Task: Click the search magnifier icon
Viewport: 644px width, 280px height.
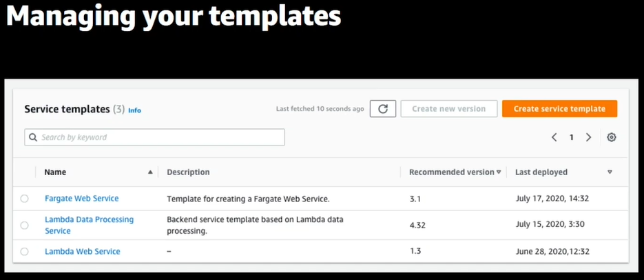Action: pyautogui.click(x=32, y=137)
